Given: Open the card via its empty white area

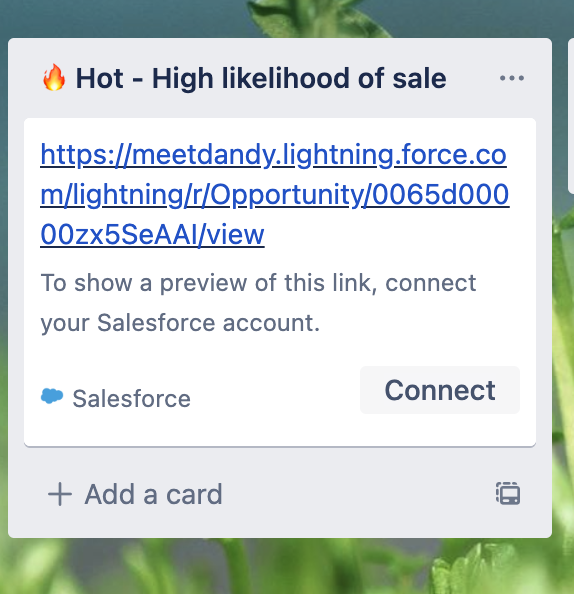Looking at the screenshot, I should [x=265, y=430].
